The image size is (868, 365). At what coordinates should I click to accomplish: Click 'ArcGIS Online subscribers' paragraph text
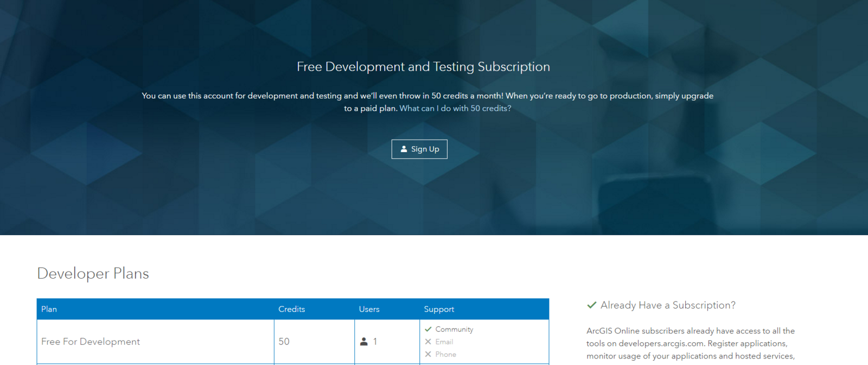pyautogui.click(x=691, y=343)
